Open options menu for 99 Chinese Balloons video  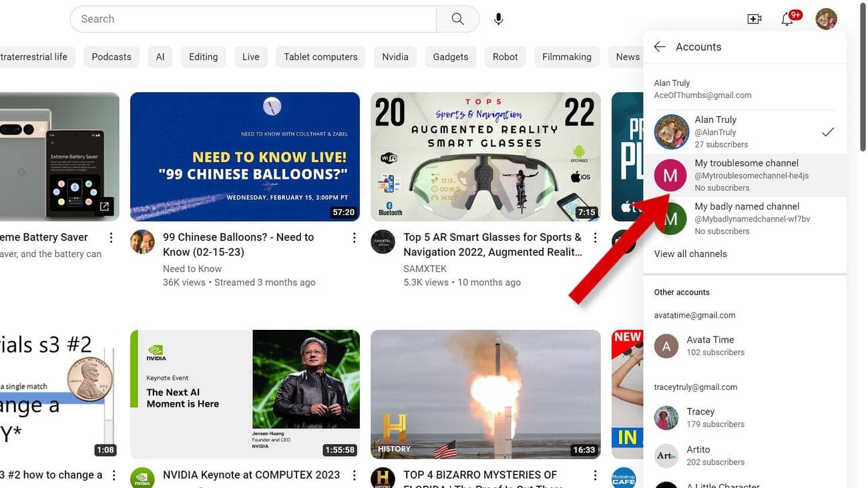point(355,238)
